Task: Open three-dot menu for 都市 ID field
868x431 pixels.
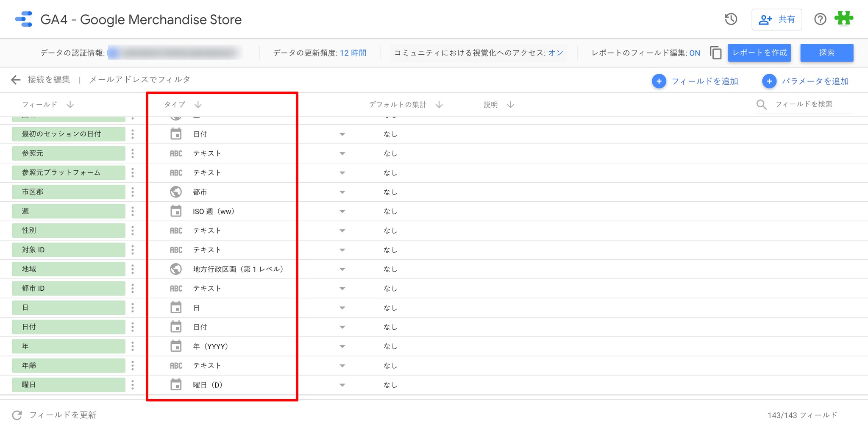Action: pyautogui.click(x=133, y=288)
